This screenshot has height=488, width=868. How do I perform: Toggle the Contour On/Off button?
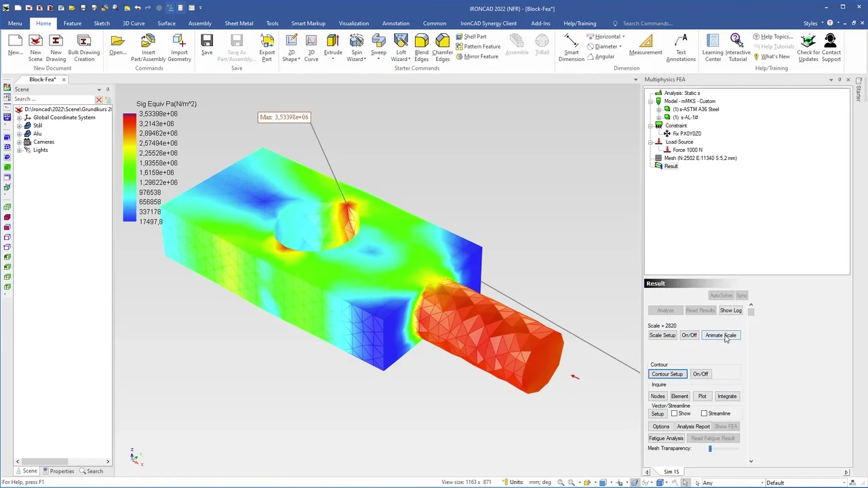[x=701, y=374]
